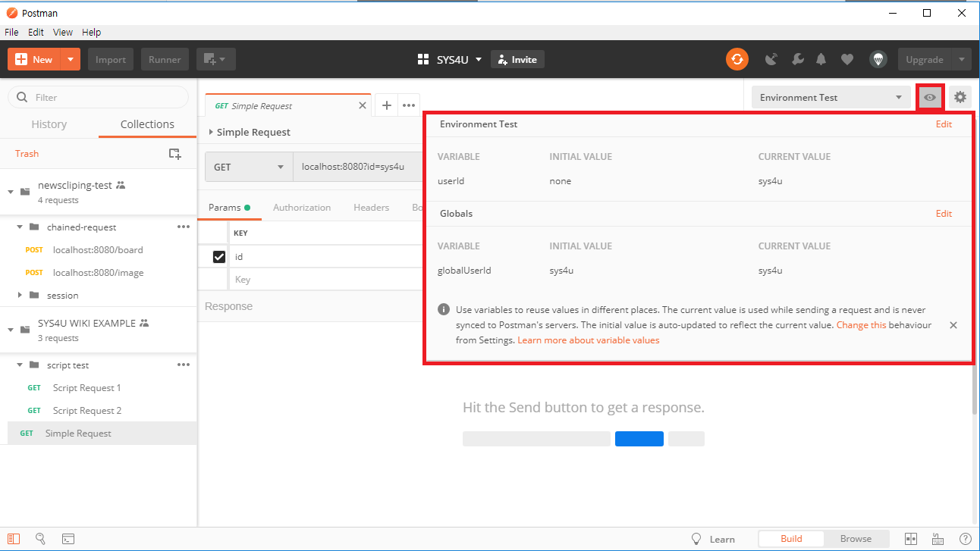Open tab options ellipsis next to plus
Viewport: 980px width, 551px height.
pos(409,105)
